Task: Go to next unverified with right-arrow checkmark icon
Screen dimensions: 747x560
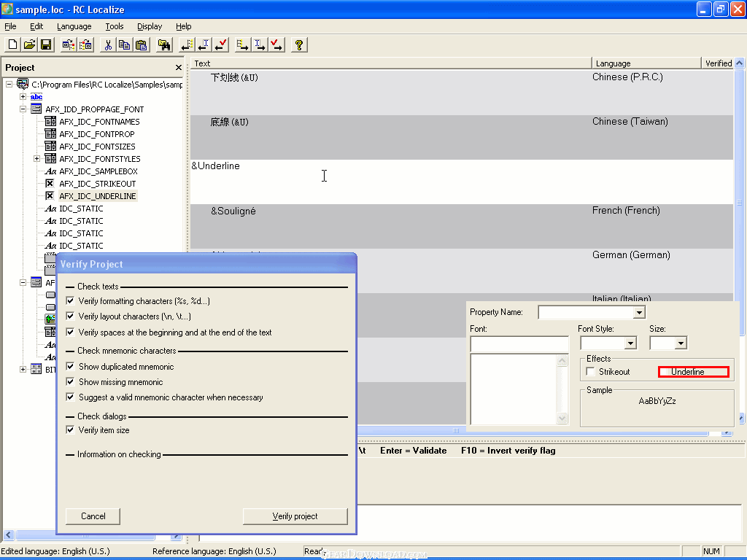Action: (x=276, y=44)
